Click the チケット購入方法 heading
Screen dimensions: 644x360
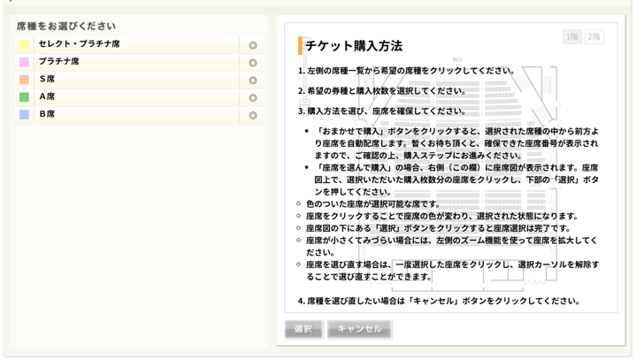pyautogui.click(x=354, y=46)
